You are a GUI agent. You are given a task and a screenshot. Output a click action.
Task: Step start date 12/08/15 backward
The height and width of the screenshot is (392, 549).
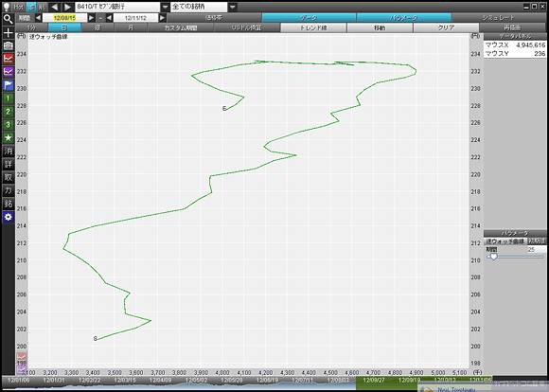click(38, 18)
